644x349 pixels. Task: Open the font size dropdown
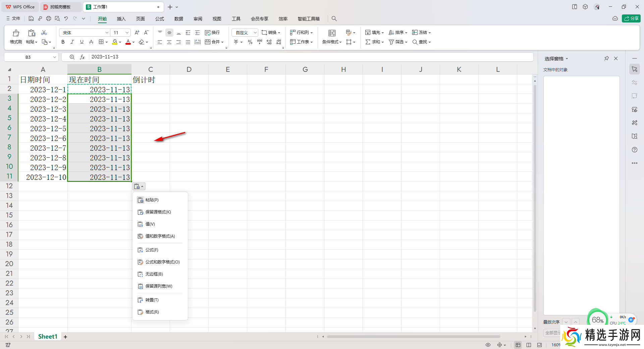[x=127, y=33]
